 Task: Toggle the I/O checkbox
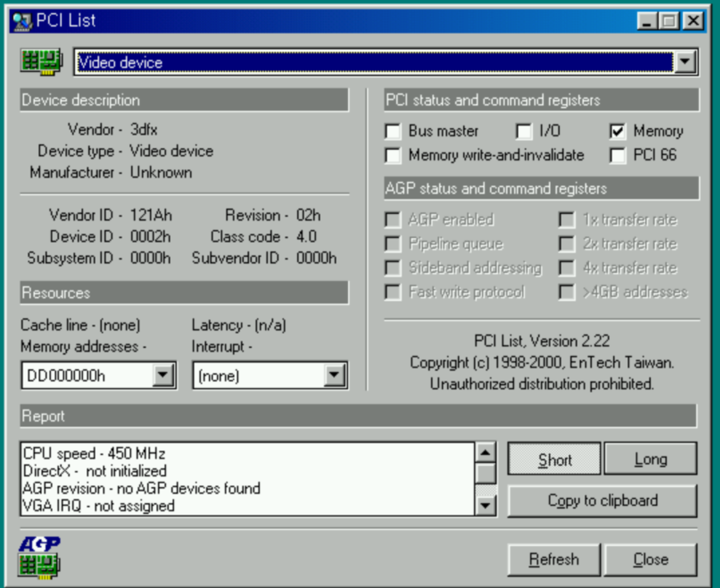click(x=524, y=132)
